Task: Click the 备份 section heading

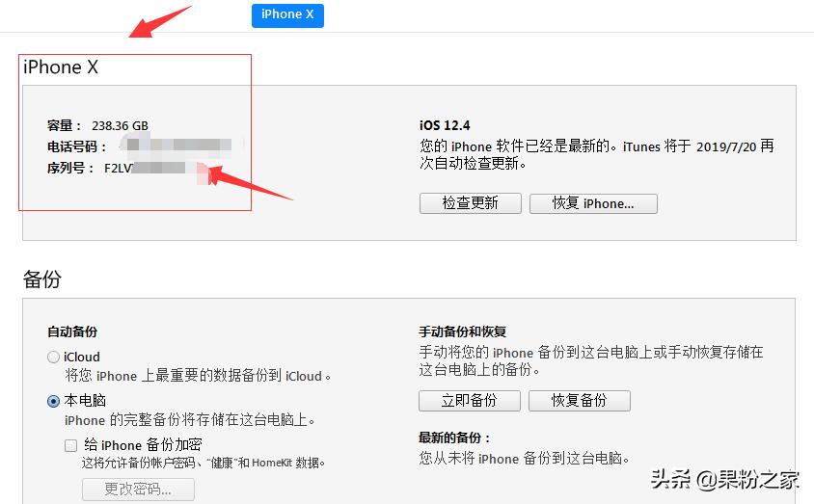Action: coord(42,279)
